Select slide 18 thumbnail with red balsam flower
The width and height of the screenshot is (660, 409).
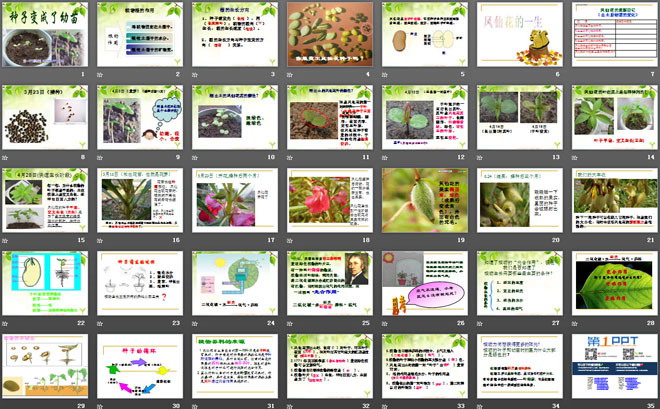(x=330, y=200)
